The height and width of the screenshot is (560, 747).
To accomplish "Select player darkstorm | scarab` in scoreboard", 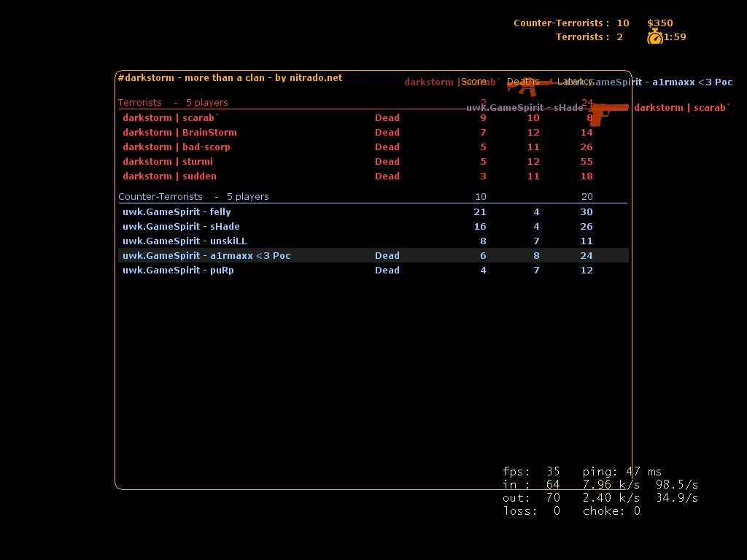I will 171,117.
